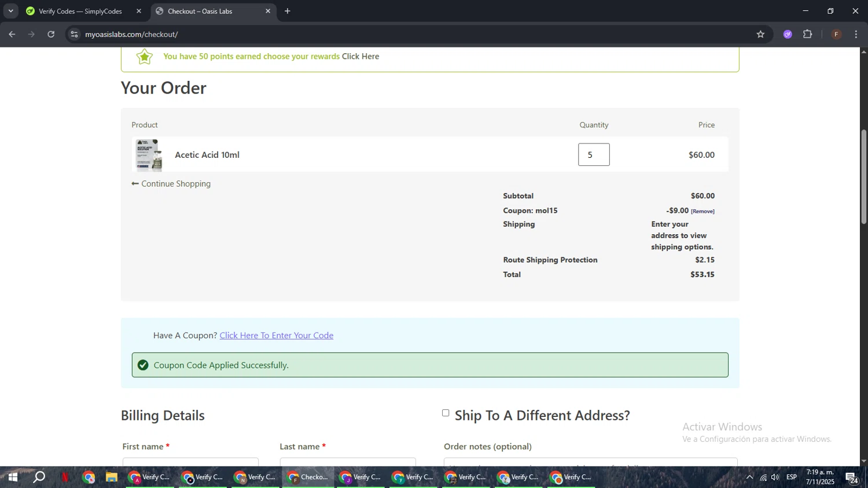Switch to Verify C... window with N badge
This screenshot has width=868, height=488.
(x=256, y=478)
